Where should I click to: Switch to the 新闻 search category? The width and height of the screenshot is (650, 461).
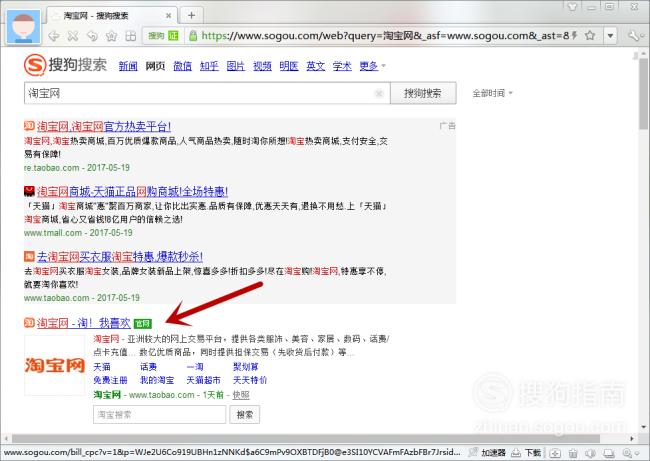coord(128,66)
